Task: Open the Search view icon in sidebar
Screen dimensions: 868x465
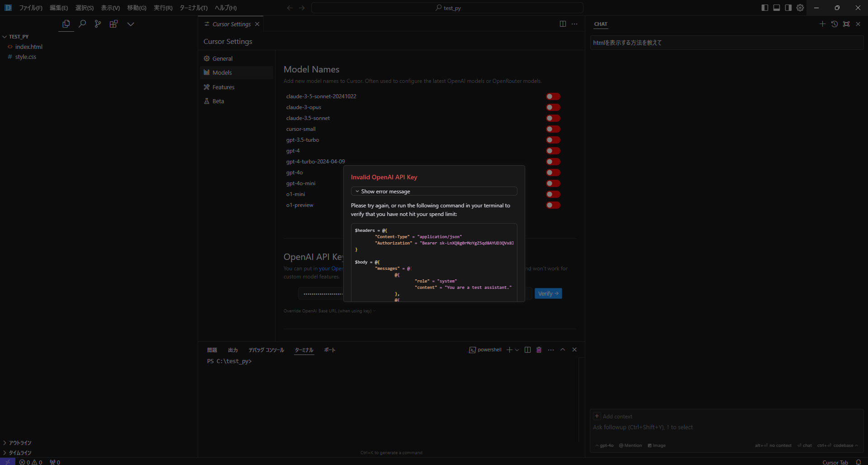Action: (82, 24)
